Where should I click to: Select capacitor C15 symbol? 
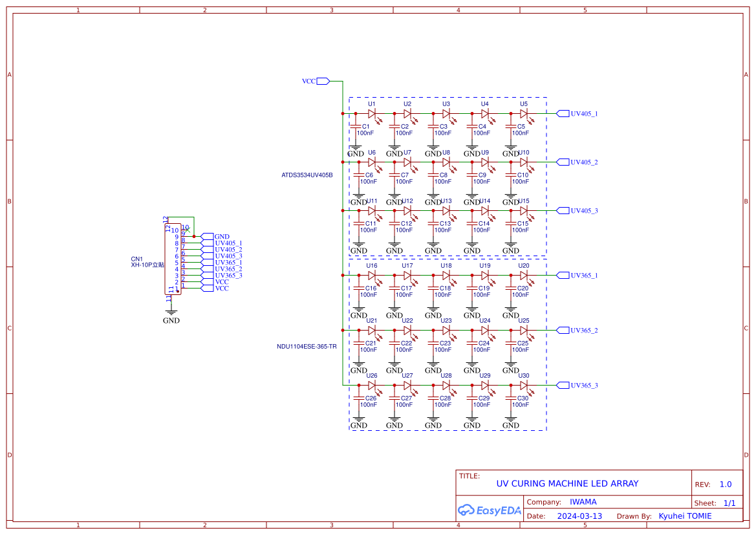[x=510, y=223]
